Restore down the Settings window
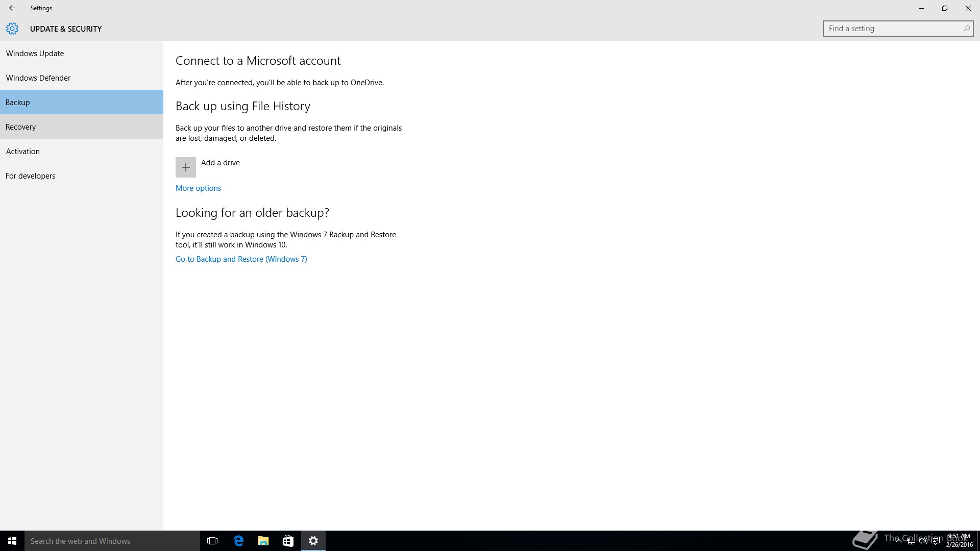Viewport: 980px width, 551px height. click(945, 8)
